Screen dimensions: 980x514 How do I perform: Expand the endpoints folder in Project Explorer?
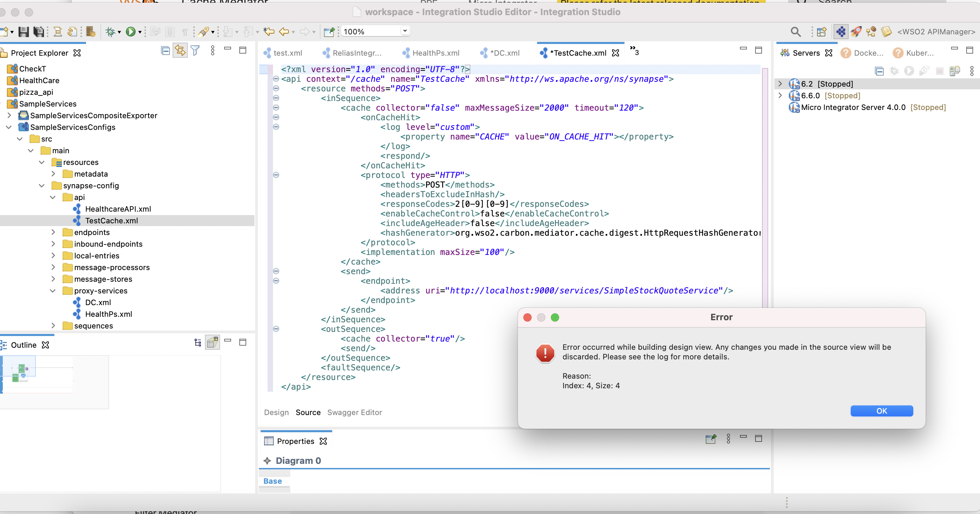pos(54,232)
